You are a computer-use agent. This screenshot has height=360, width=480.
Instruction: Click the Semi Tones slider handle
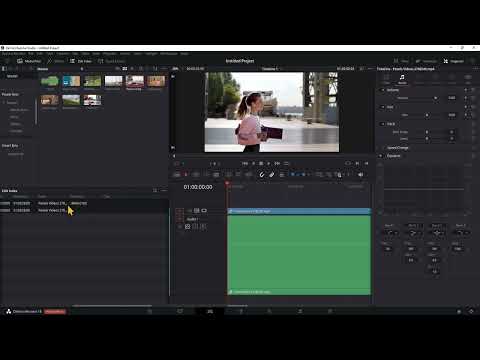[427, 132]
